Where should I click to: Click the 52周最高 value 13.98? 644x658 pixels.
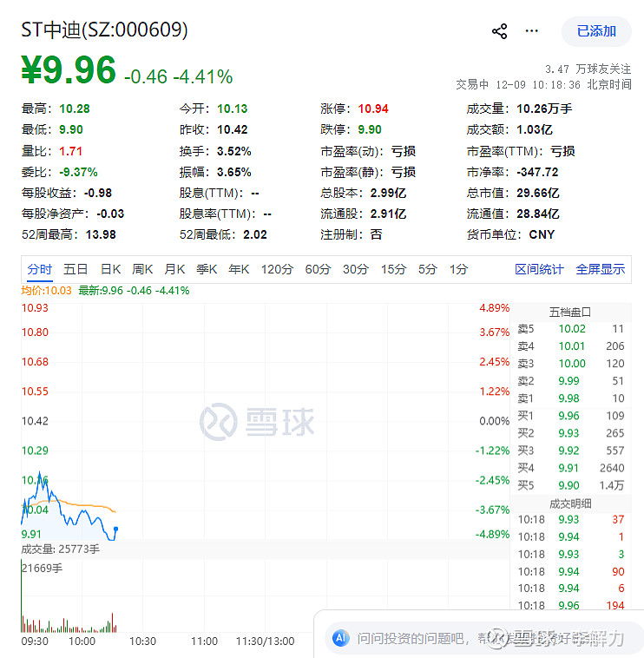[x=101, y=234]
